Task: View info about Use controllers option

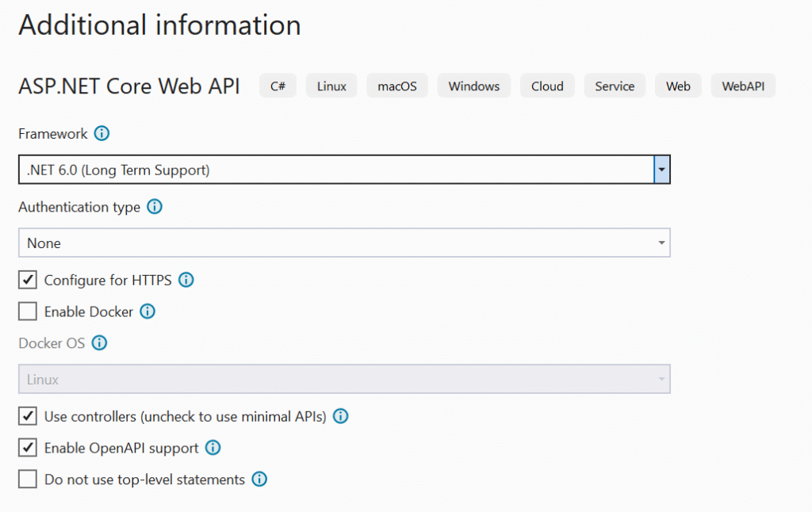Action: (x=341, y=416)
